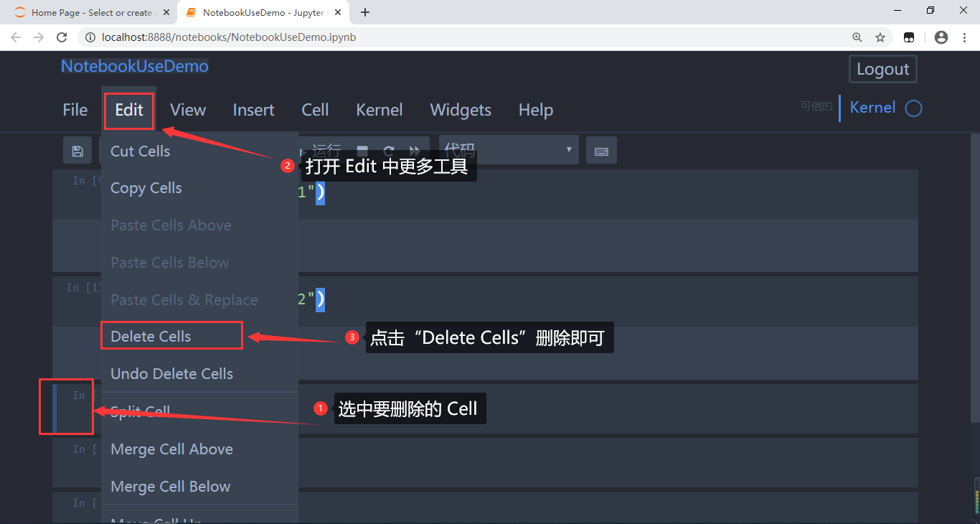The image size is (980, 524).
Task: Click the site information icon in address bar
Action: [x=91, y=37]
